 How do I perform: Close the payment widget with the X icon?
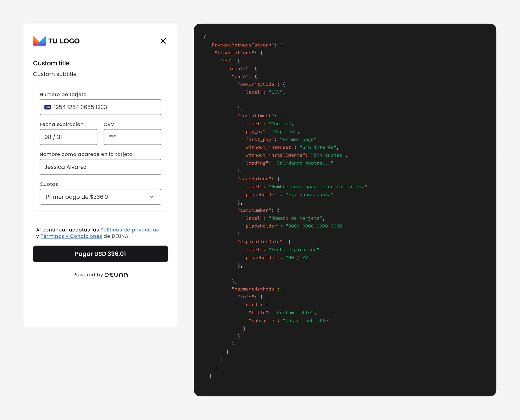coord(163,41)
